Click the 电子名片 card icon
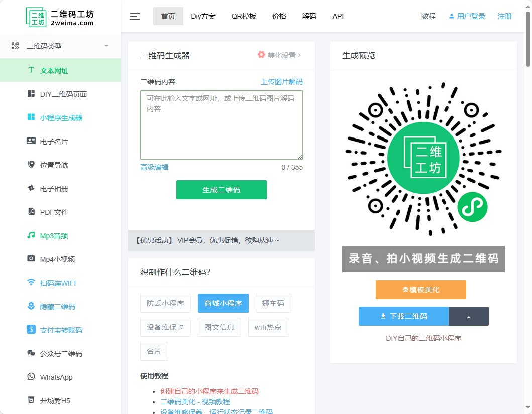The height and width of the screenshot is (414, 532). [31, 141]
